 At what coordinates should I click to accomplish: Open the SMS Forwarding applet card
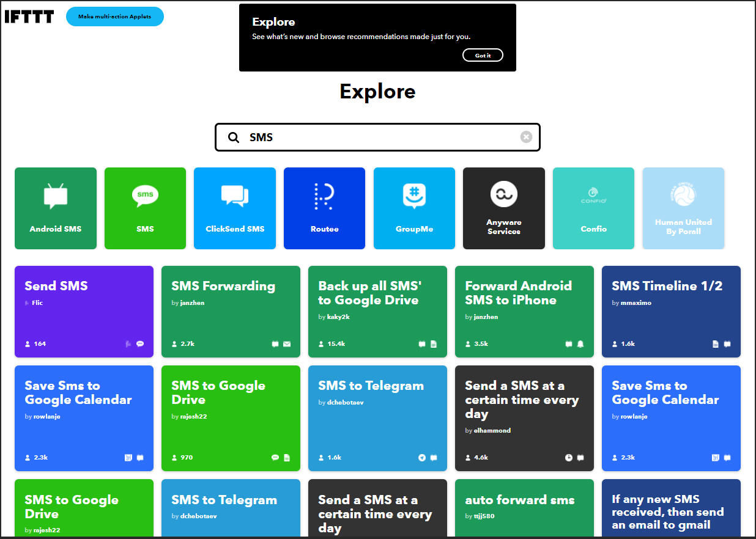coord(231,312)
